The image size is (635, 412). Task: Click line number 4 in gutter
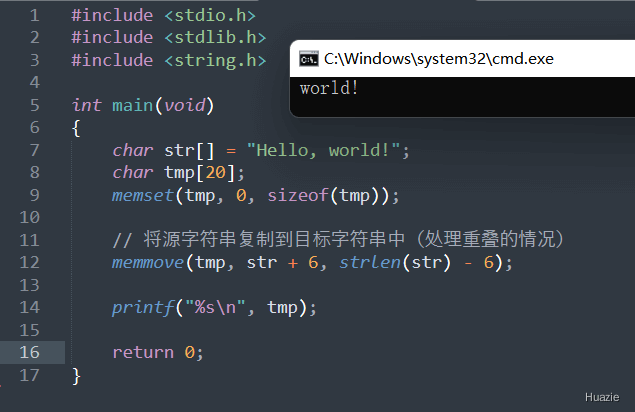pos(34,82)
